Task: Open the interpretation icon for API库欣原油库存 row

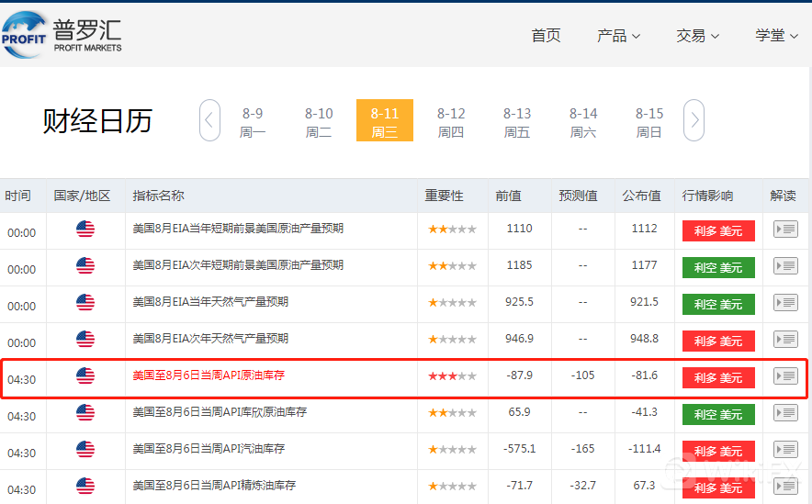Action: pyautogui.click(x=785, y=413)
